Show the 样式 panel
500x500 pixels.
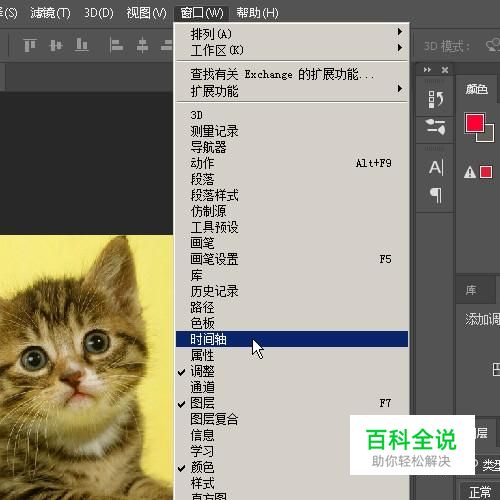[x=292, y=483]
